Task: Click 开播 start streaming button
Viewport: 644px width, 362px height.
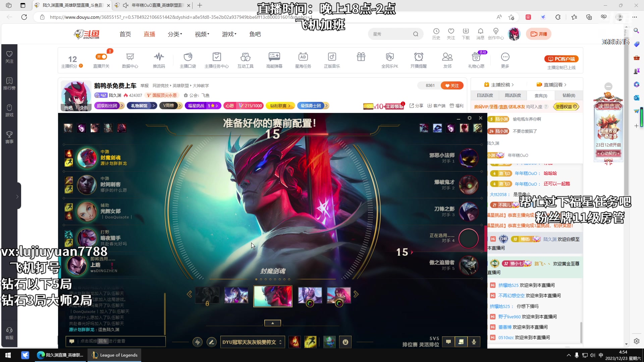Action: tap(539, 34)
